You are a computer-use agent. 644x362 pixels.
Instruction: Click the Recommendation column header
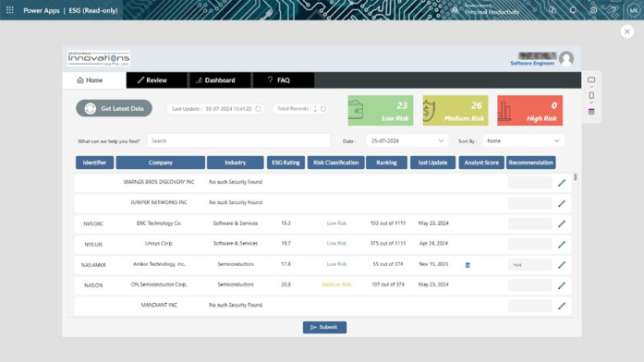pos(530,163)
